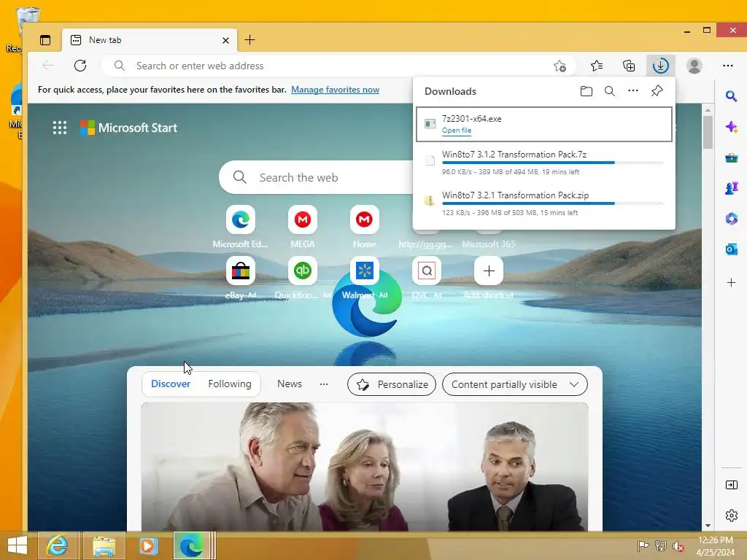Screen dimensions: 747x560
Task: Open media player taskbar icon
Action: 147,545
